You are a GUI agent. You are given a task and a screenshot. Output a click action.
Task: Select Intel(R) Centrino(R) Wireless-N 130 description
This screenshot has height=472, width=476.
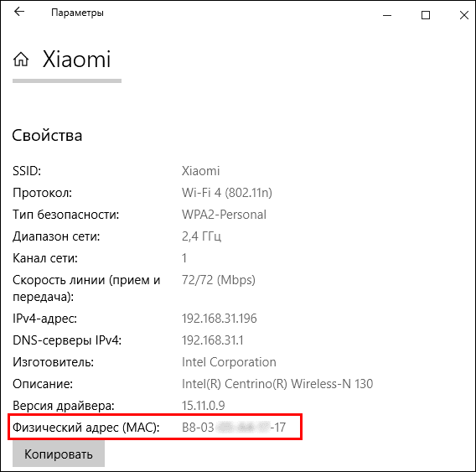tap(277, 384)
